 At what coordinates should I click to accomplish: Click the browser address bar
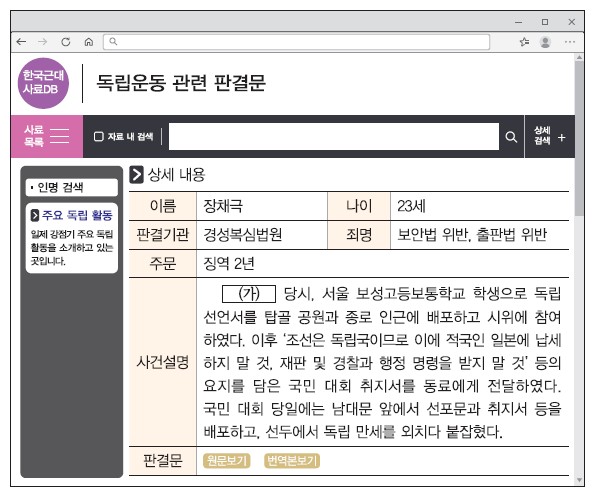pyautogui.click(x=296, y=42)
